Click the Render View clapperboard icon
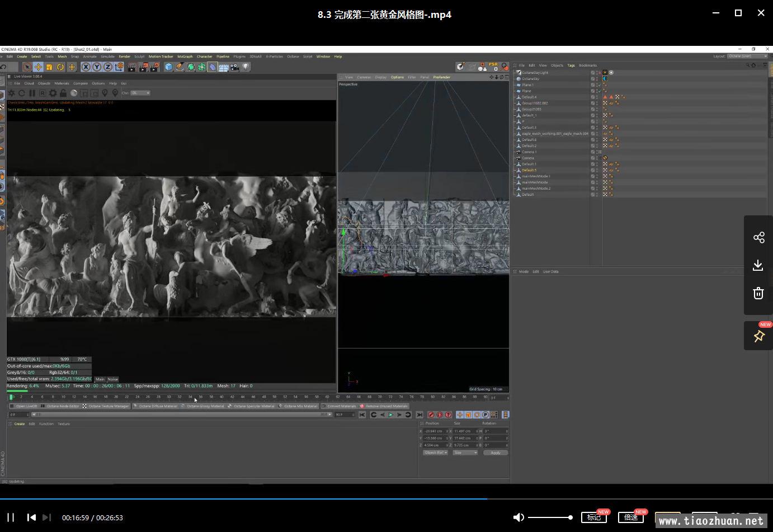The height and width of the screenshot is (532, 773). [x=131, y=67]
